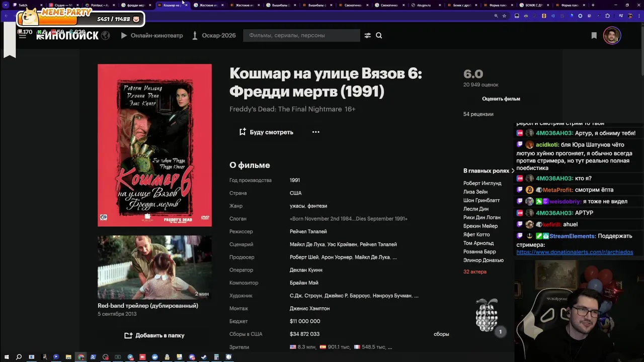Open operator Деклан Куинн
Image resolution: width=644 pixels, height=362 pixels.
(306, 270)
